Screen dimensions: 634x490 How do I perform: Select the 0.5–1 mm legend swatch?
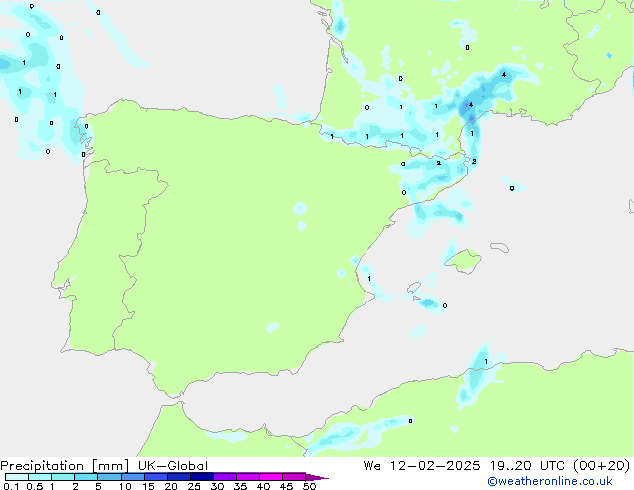pyautogui.click(x=40, y=477)
